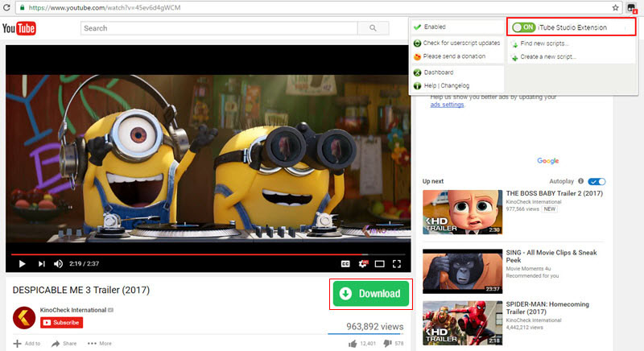Screen dimensions: 644x351
Task: Play the video
Action: point(23,263)
